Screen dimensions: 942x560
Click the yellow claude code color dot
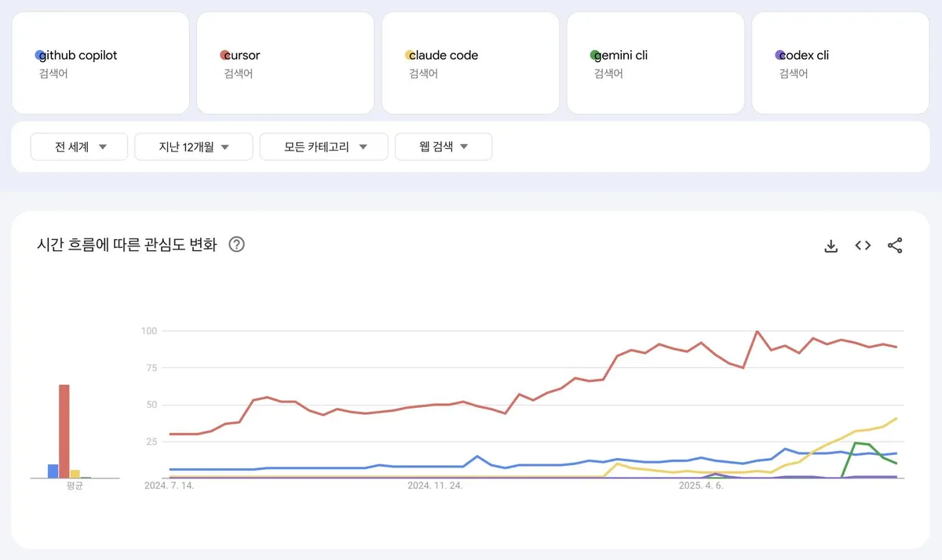point(410,55)
